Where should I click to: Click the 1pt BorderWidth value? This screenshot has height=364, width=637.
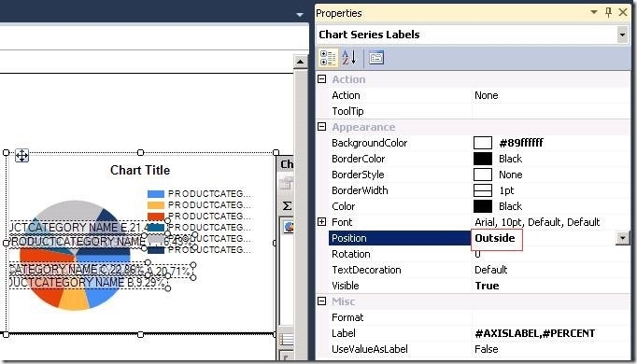pyautogui.click(x=506, y=190)
